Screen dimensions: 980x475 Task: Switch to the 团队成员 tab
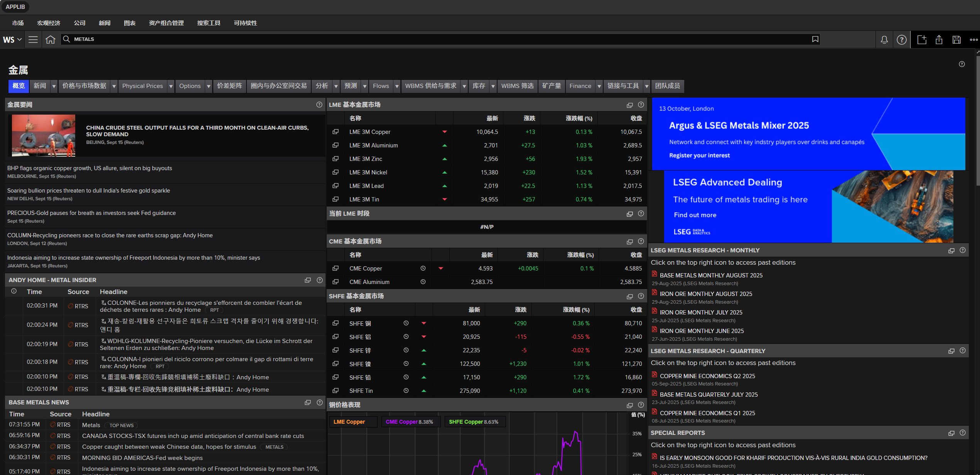click(668, 86)
